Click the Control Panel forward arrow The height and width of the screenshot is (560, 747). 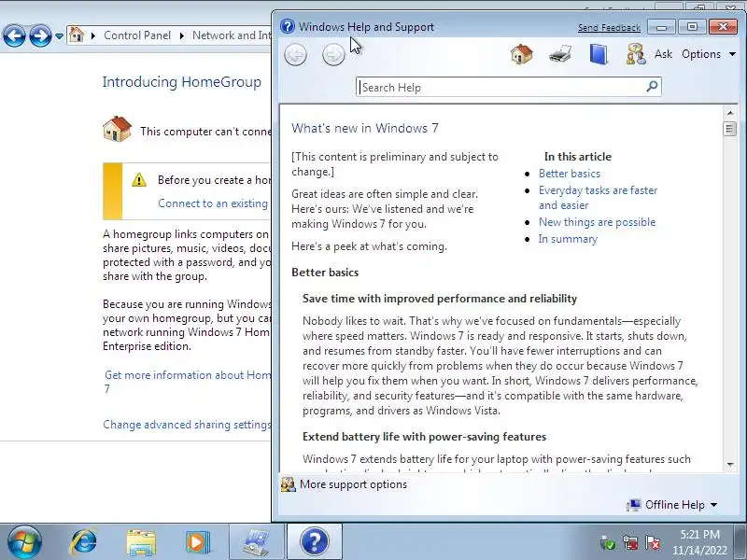click(x=40, y=35)
